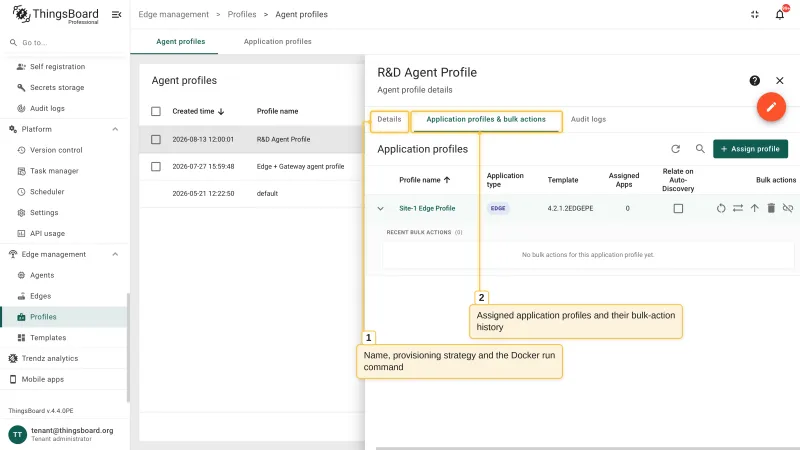Open Settings in sidebar
The image size is (800, 450).
point(64,213)
